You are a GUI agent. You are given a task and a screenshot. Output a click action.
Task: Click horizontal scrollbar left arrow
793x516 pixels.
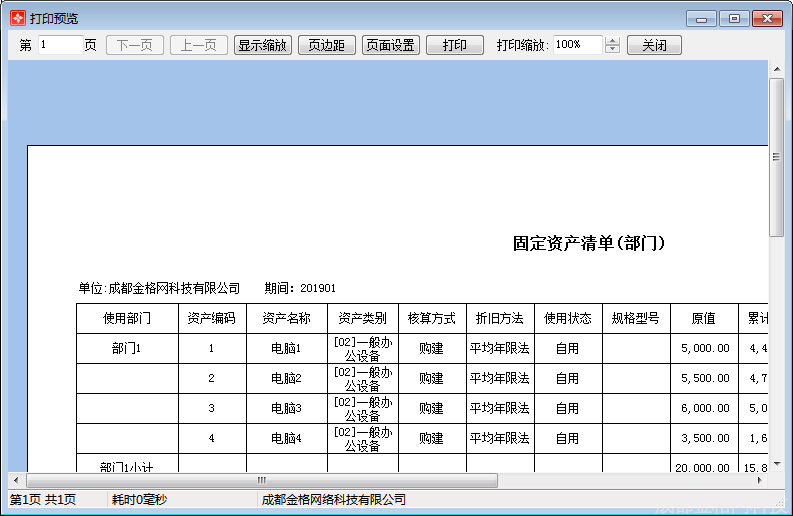16,481
